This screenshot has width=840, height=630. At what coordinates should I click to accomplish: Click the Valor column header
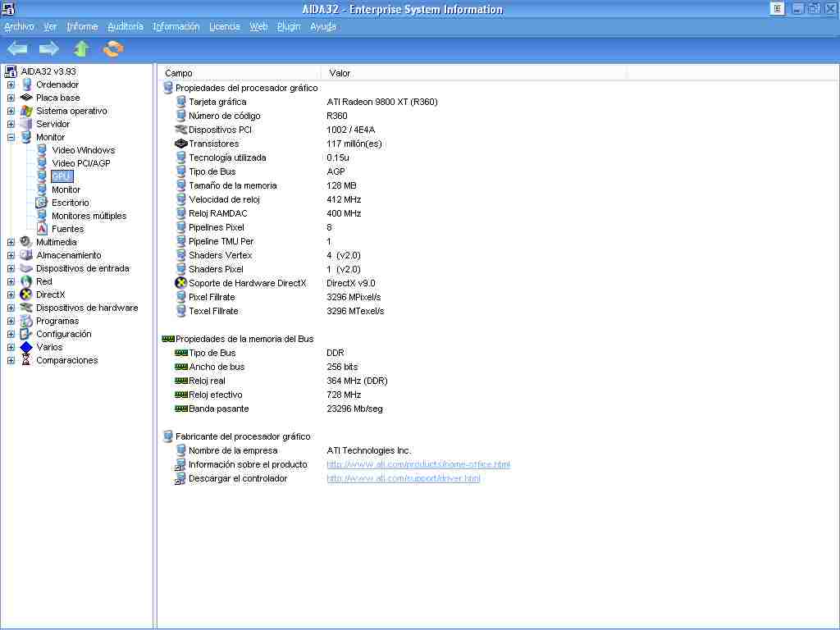tap(473, 73)
